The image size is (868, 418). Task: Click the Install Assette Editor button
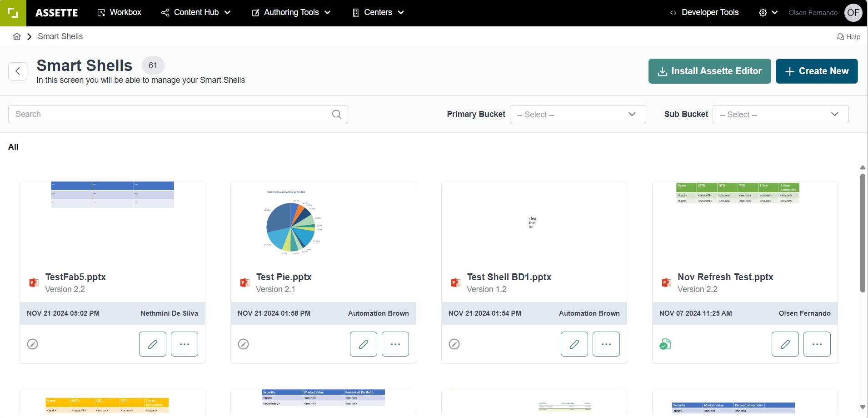[709, 71]
